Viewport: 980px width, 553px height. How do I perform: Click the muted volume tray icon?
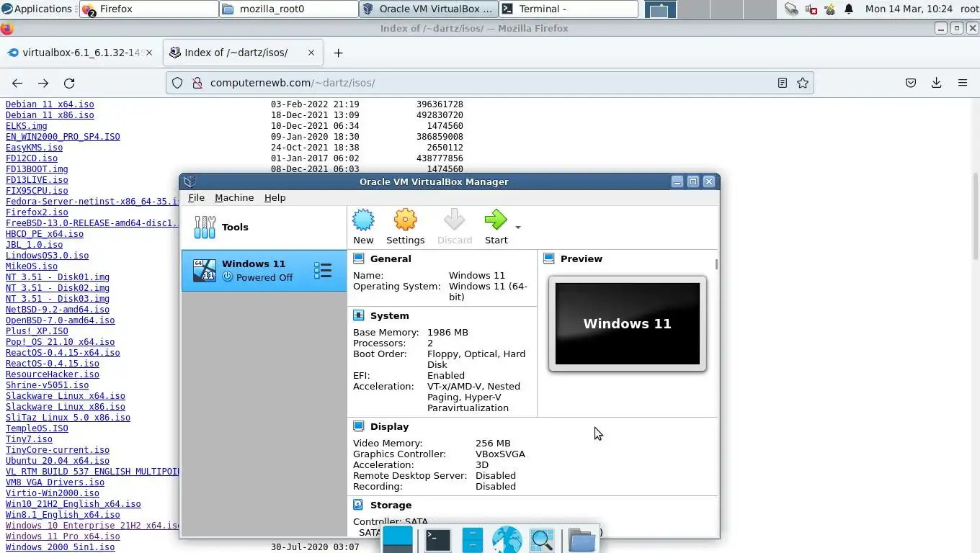coord(811,9)
